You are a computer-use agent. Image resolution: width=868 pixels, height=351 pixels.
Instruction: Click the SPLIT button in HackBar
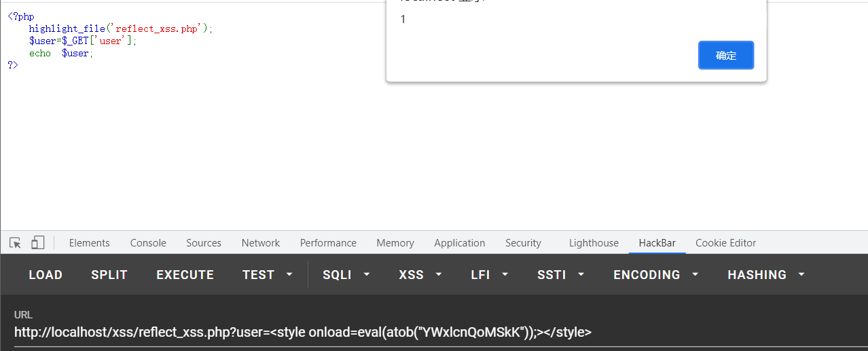(109, 275)
